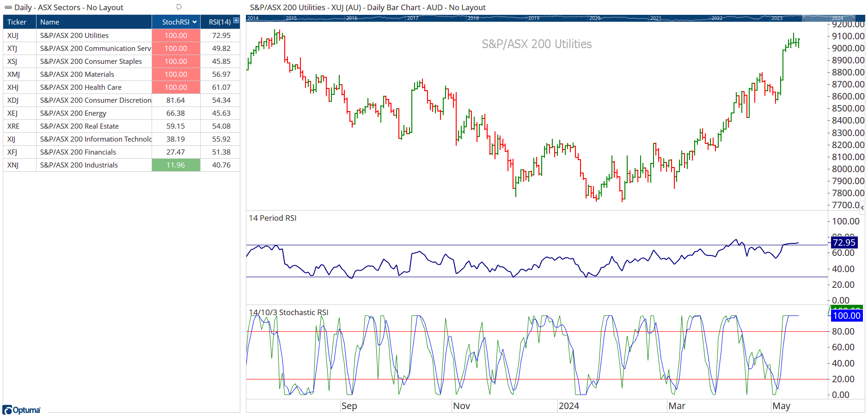Click 2018 on the overview date bar
Screen dimensions: 868x416
[x=473, y=18]
